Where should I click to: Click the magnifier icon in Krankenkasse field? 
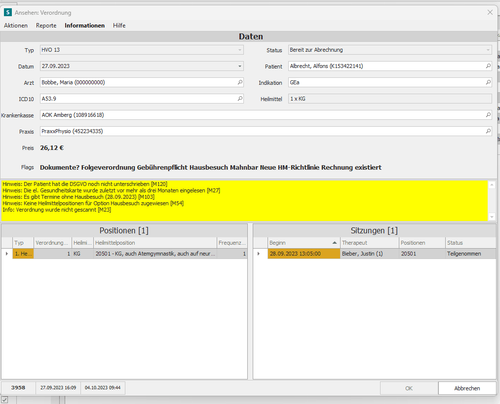point(488,115)
